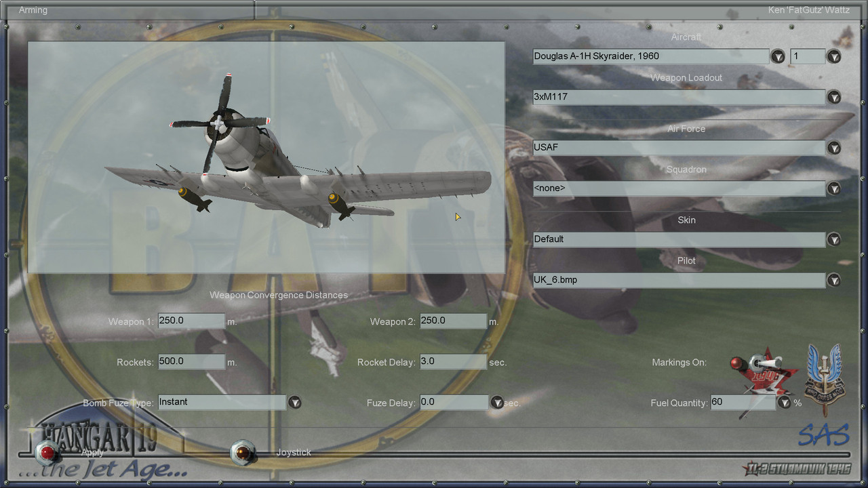
Task: Click the aircraft number field showing 1
Action: click(x=808, y=56)
